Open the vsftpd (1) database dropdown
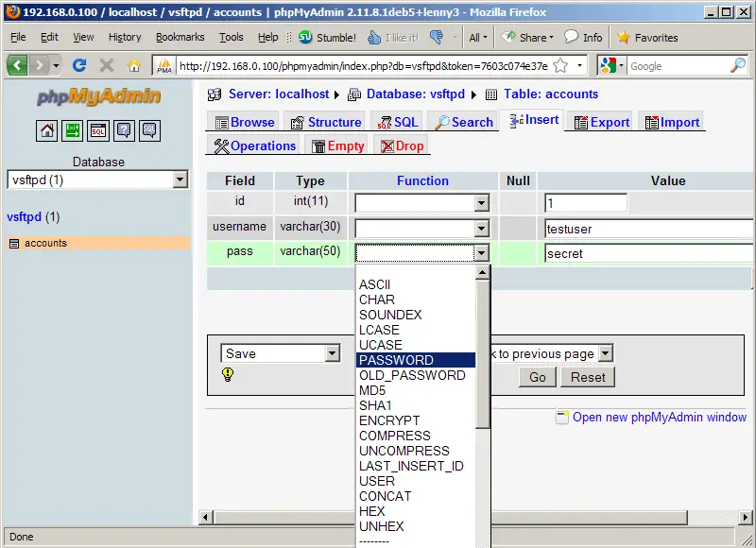The width and height of the screenshot is (756, 548). tap(97, 180)
